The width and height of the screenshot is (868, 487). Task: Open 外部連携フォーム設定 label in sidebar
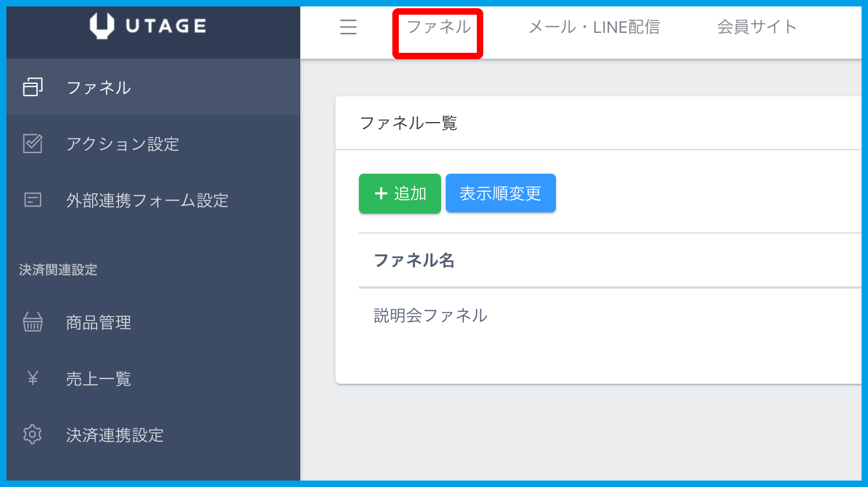point(147,201)
